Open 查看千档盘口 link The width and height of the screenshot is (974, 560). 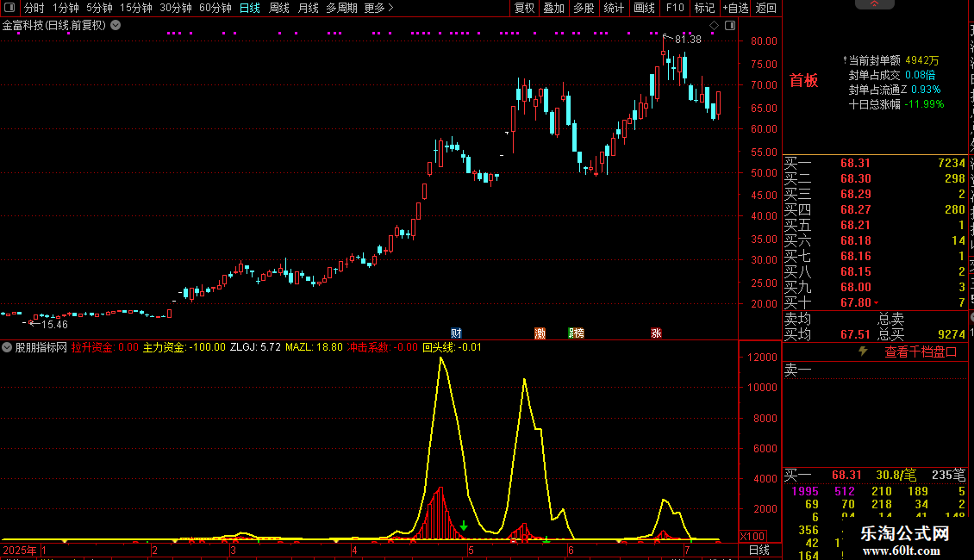pos(921,352)
